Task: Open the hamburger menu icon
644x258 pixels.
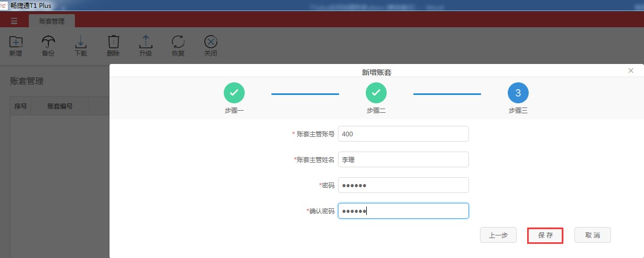Action: coord(14,21)
